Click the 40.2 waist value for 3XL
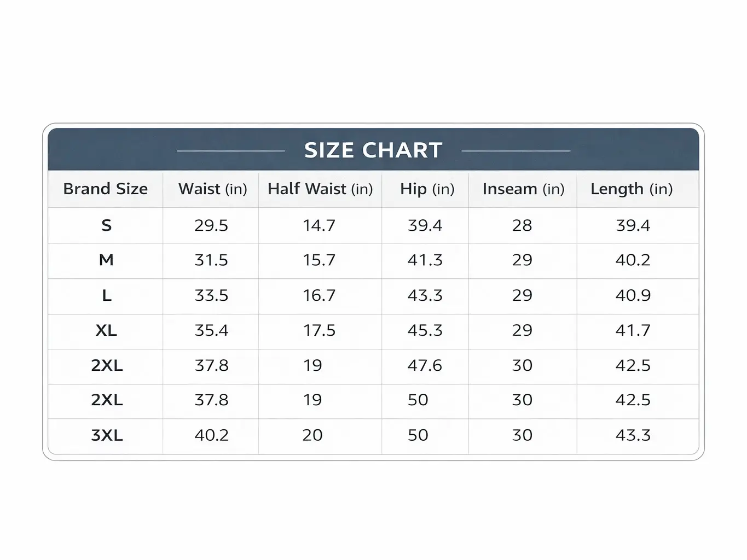 pyautogui.click(x=212, y=435)
